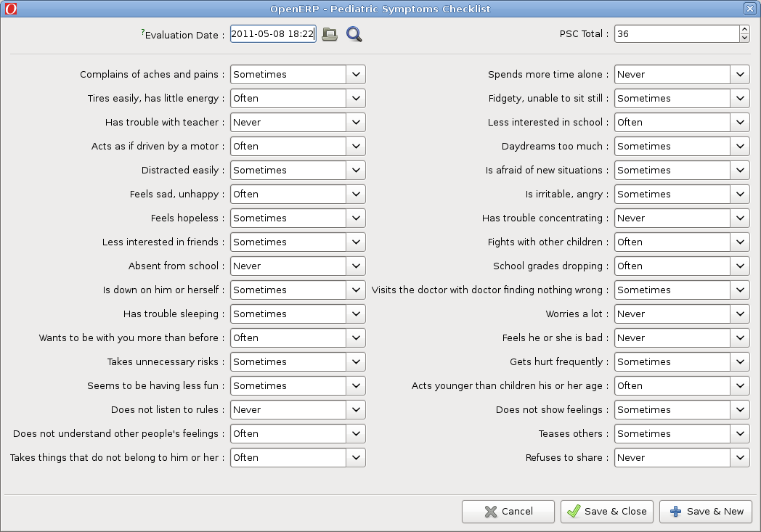
Task: Open the 'Teases others' dropdown
Action: (740, 433)
